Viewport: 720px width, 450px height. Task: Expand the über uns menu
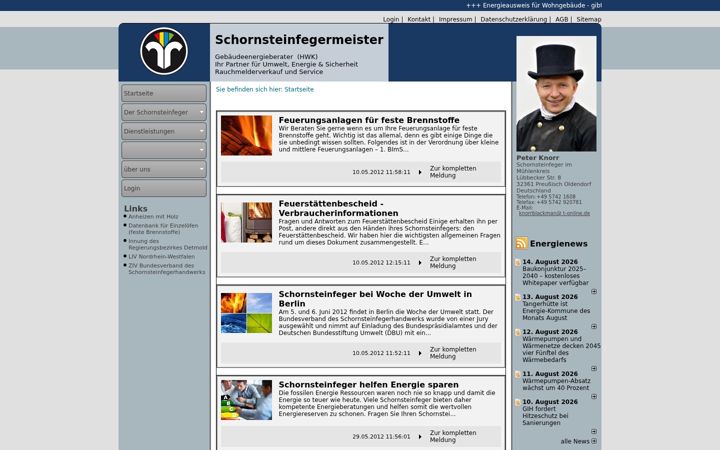tap(164, 169)
